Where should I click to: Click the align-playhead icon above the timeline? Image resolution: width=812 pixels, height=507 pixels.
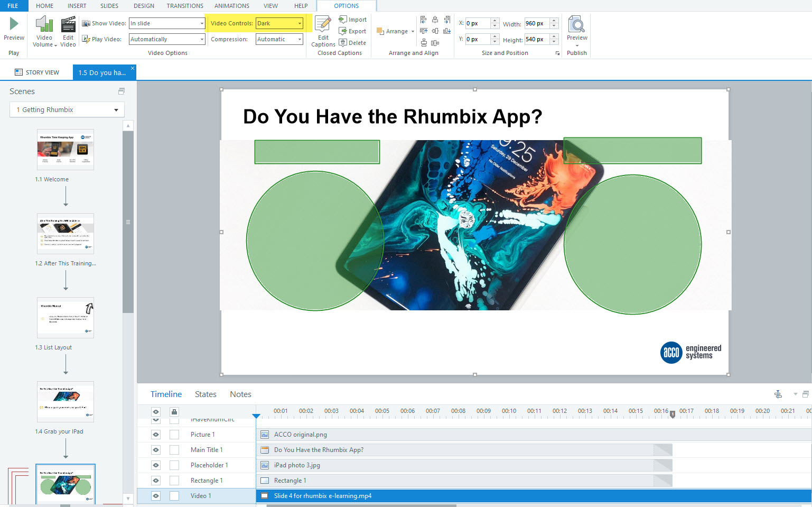point(778,394)
